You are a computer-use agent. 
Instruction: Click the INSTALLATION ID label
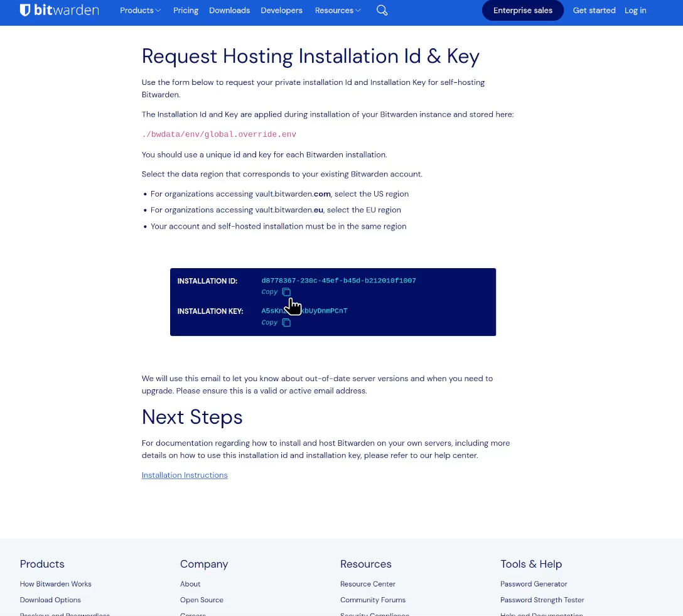click(207, 281)
